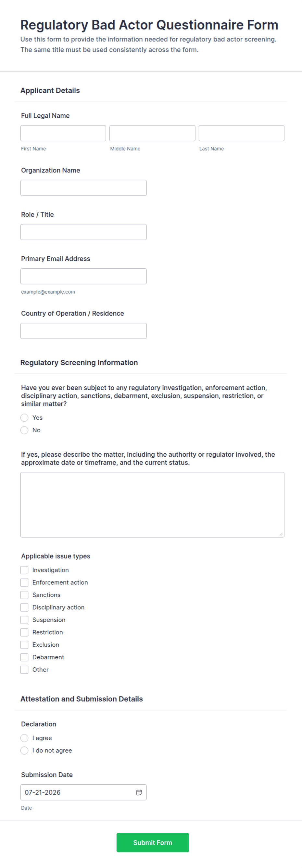Select the No radio option

click(24, 430)
